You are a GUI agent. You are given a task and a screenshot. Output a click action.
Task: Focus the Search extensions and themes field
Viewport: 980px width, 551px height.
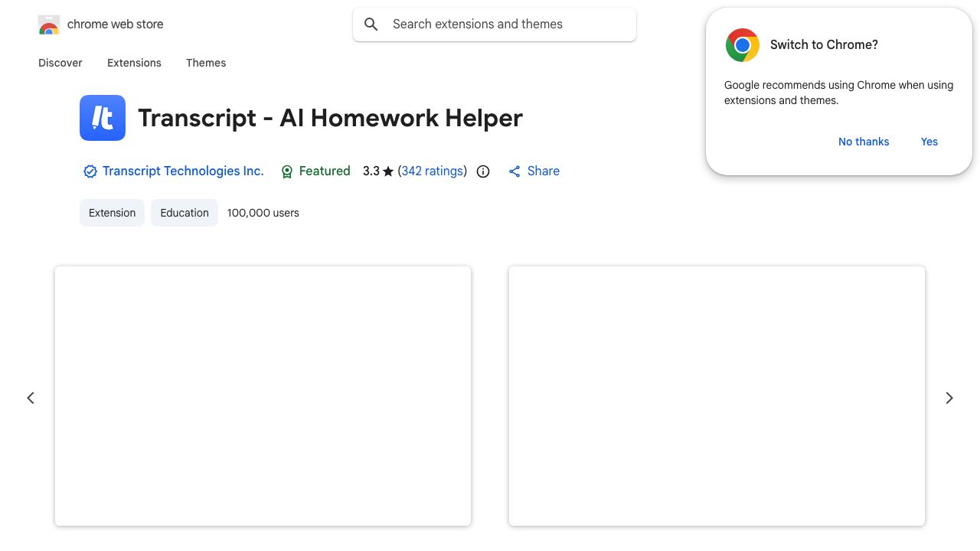(x=495, y=24)
